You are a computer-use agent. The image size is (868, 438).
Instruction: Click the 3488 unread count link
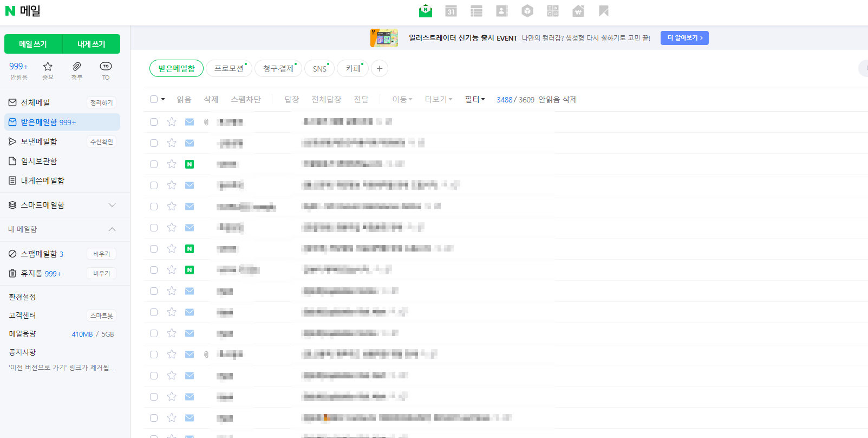[x=504, y=100]
